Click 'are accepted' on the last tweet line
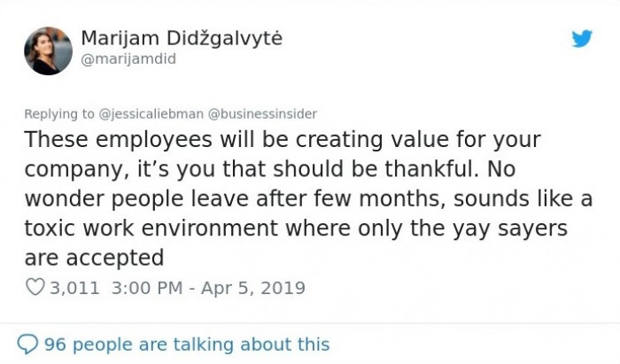Viewport: 620px width, 364px height. (94, 259)
